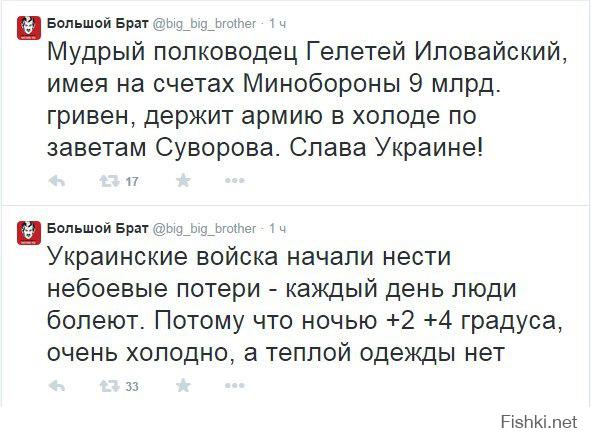
Task: Click the Fishki.net watermark
Action: coord(539,422)
